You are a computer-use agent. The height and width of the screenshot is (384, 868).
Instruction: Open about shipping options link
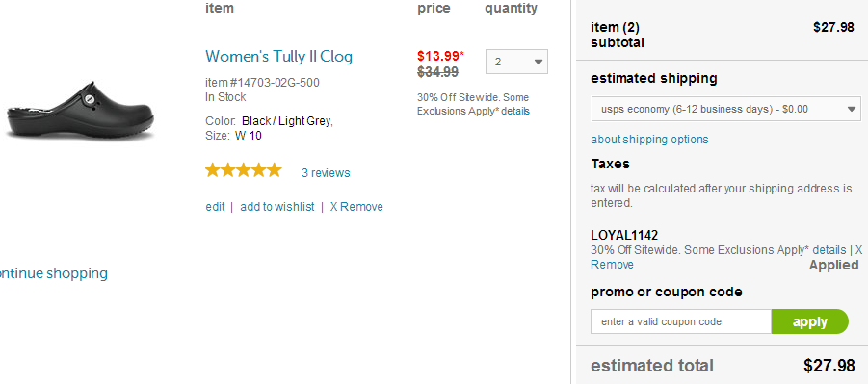tap(649, 140)
